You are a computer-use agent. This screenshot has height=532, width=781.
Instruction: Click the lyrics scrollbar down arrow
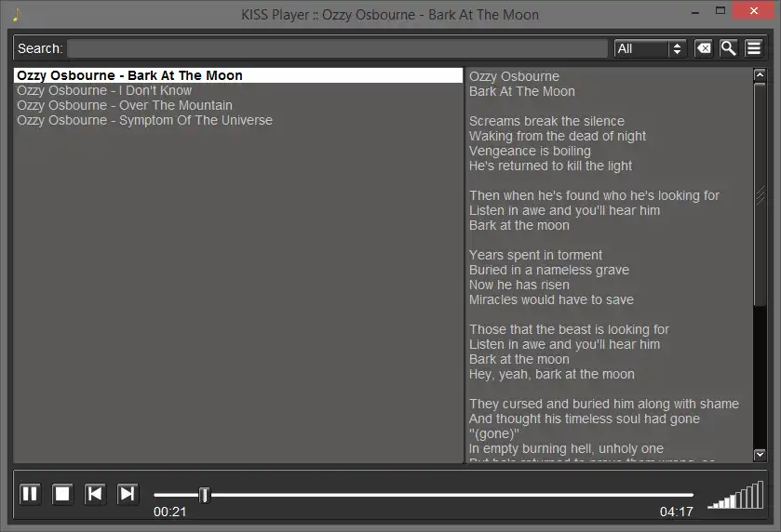tap(760, 455)
